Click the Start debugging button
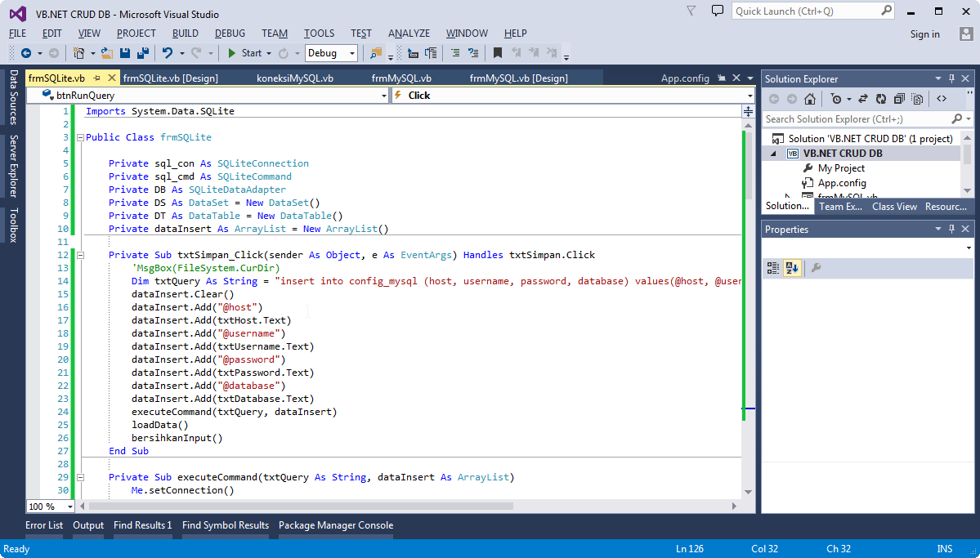 click(x=245, y=53)
